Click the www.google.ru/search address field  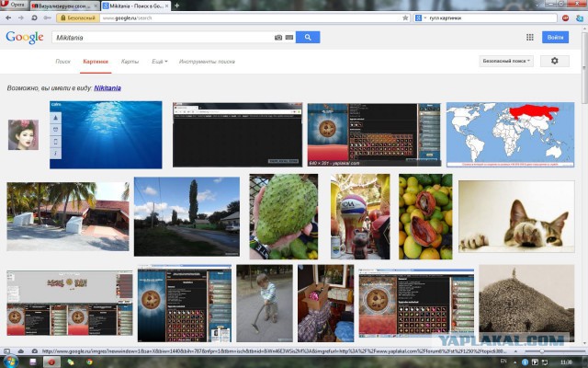tap(250, 17)
